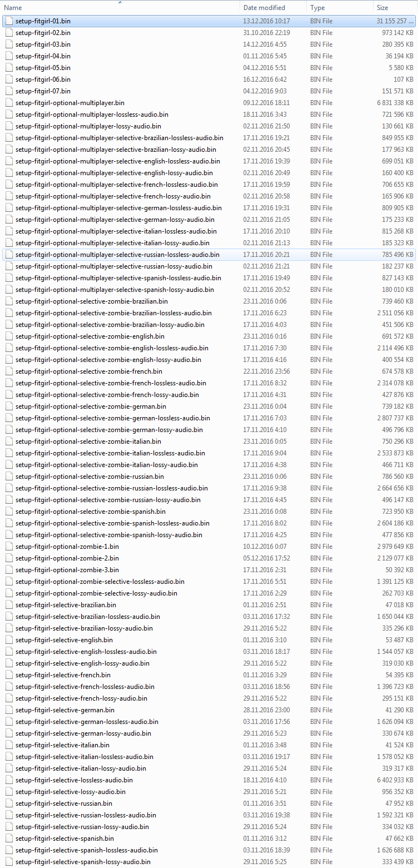The image size is (418, 868).
Task: Select setup-fitgirl-optional-multiplayer-lossy-audio.bin
Action: point(88,126)
